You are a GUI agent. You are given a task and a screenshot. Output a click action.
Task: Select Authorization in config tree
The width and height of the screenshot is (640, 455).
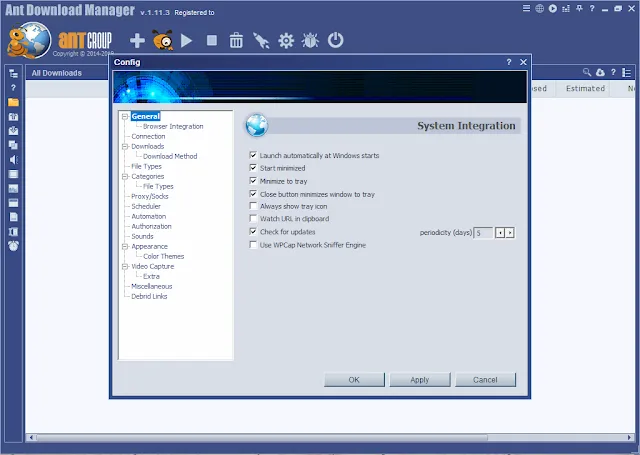coord(151,226)
